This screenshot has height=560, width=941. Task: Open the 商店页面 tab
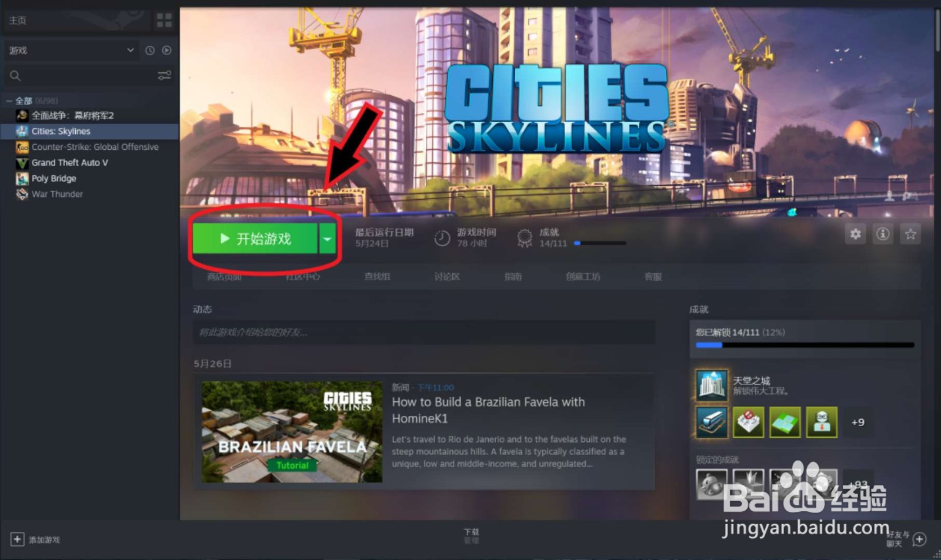point(224,276)
